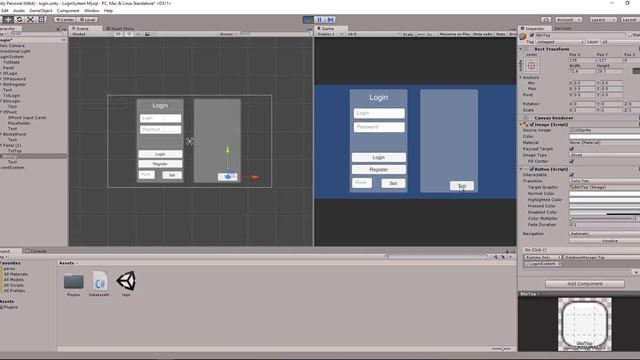Open the Cloud services icon
The image size is (640, 360).
click(546, 20)
